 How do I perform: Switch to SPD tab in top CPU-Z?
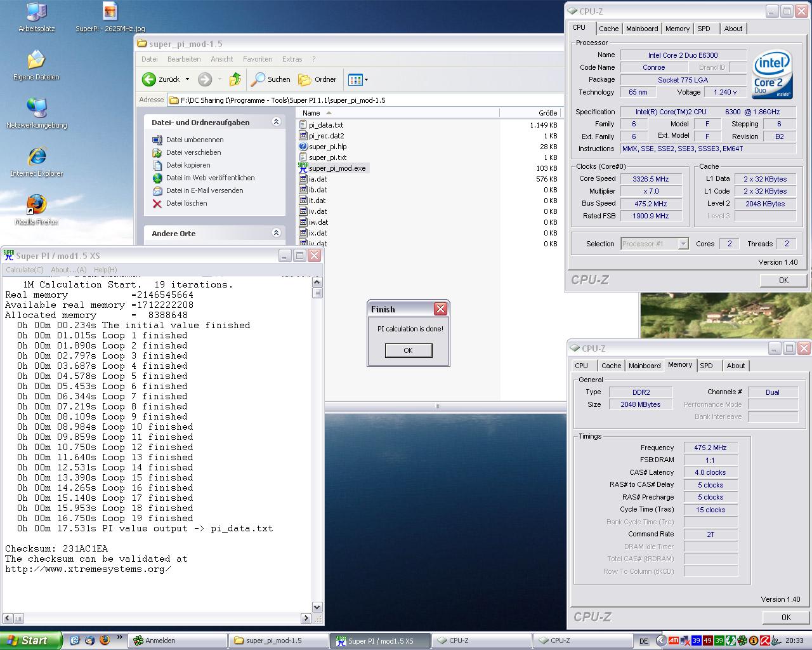(x=704, y=29)
